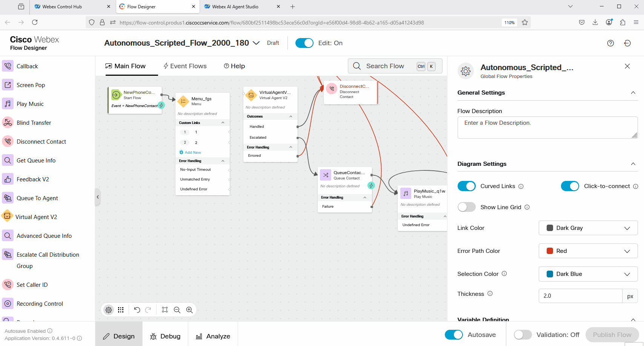This screenshot has height=346, width=644.
Task: Pick the Set Caller ID activity icon
Action: [x=8, y=285]
